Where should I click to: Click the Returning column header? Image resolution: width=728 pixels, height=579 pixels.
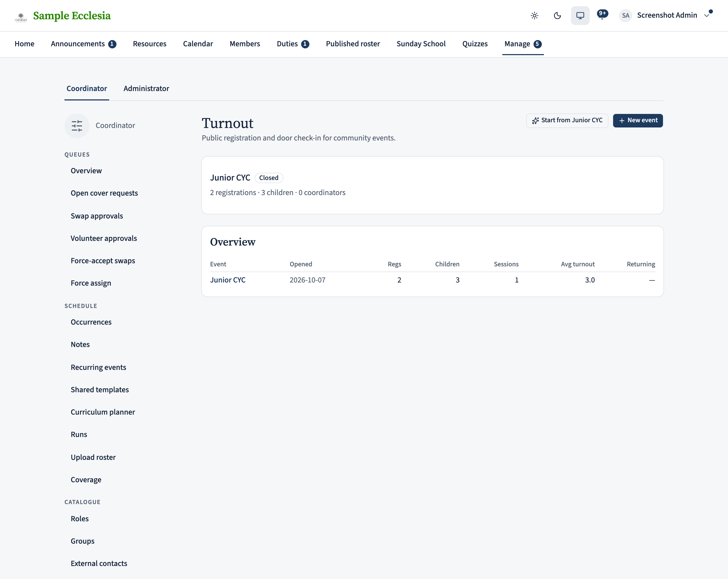point(641,264)
